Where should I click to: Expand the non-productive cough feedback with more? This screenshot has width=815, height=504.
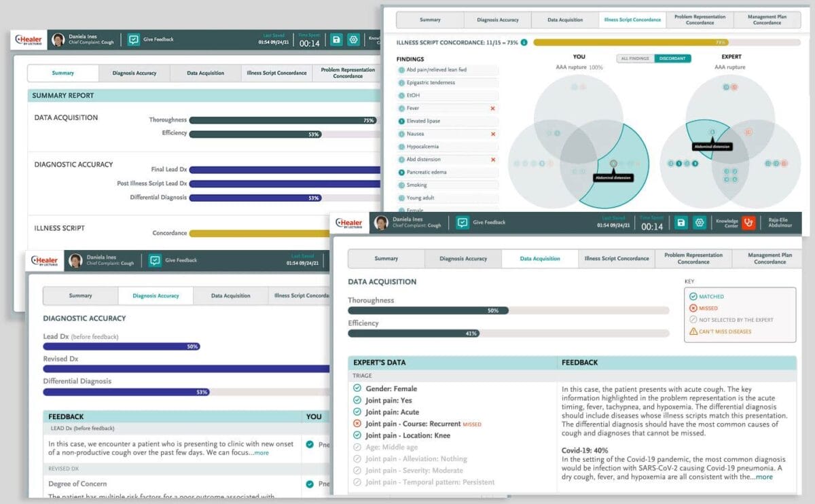[261, 452]
